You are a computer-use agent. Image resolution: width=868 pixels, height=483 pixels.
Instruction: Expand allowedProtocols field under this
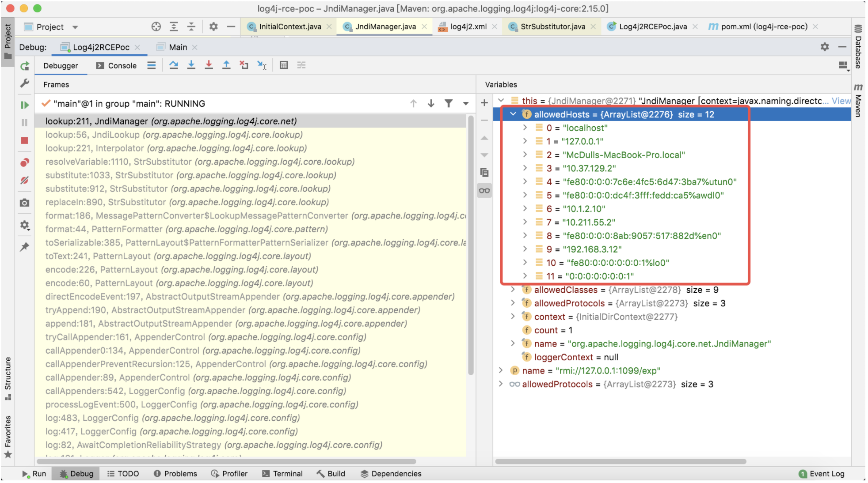513,303
